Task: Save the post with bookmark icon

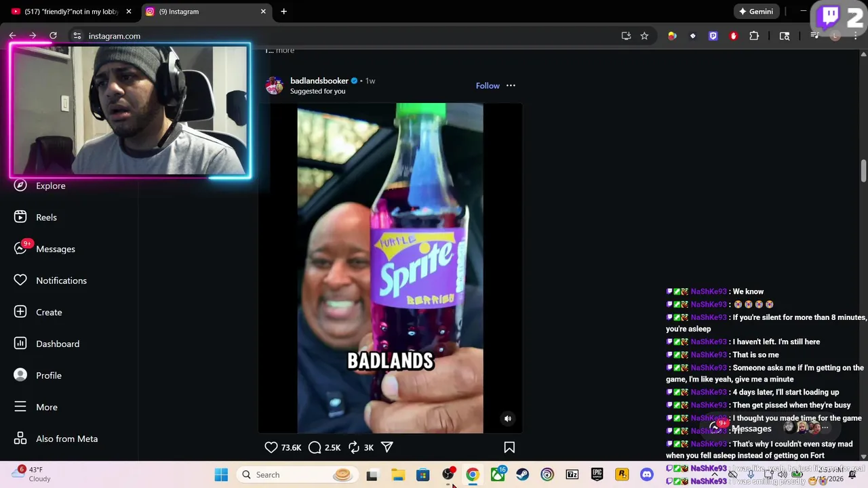Action: [x=509, y=447]
